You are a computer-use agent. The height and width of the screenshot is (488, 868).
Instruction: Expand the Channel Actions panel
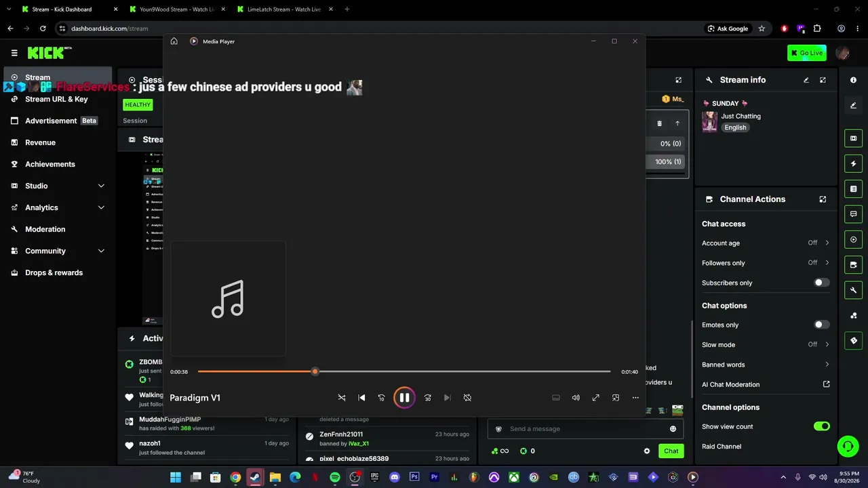click(823, 199)
